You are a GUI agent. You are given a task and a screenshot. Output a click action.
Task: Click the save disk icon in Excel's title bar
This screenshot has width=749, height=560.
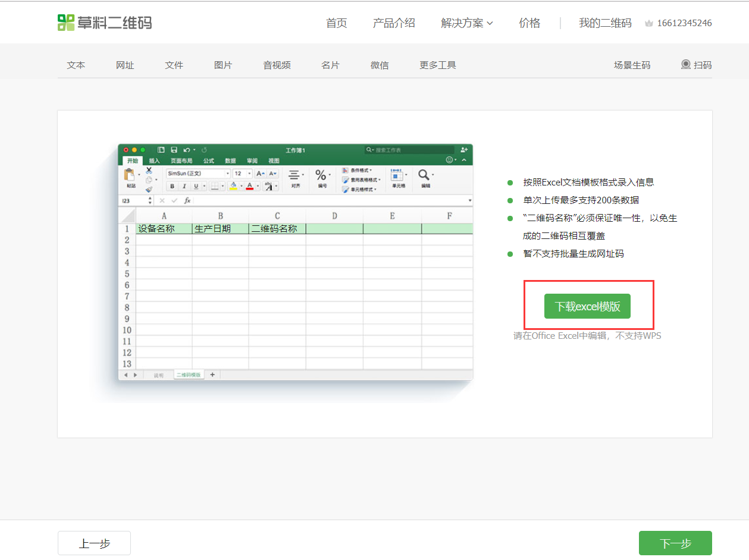(174, 150)
